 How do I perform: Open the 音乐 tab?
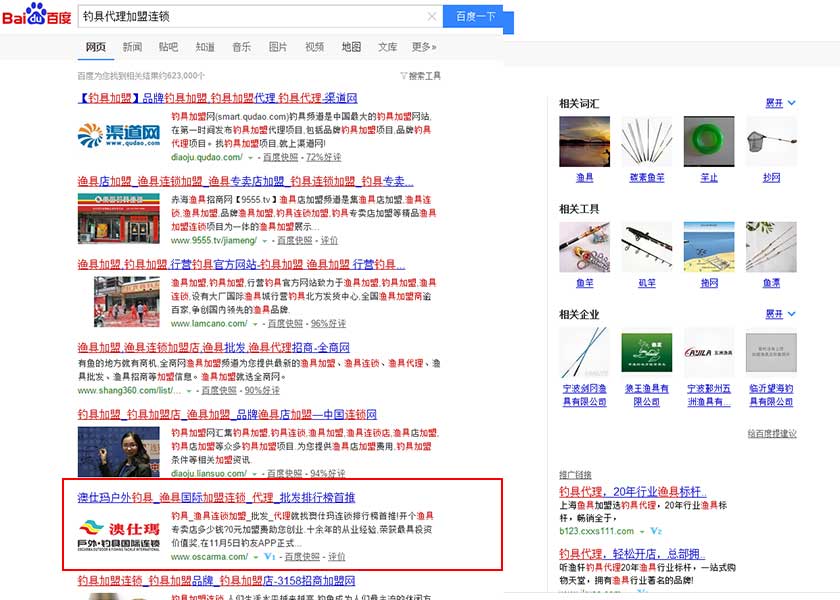pyautogui.click(x=242, y=47)
